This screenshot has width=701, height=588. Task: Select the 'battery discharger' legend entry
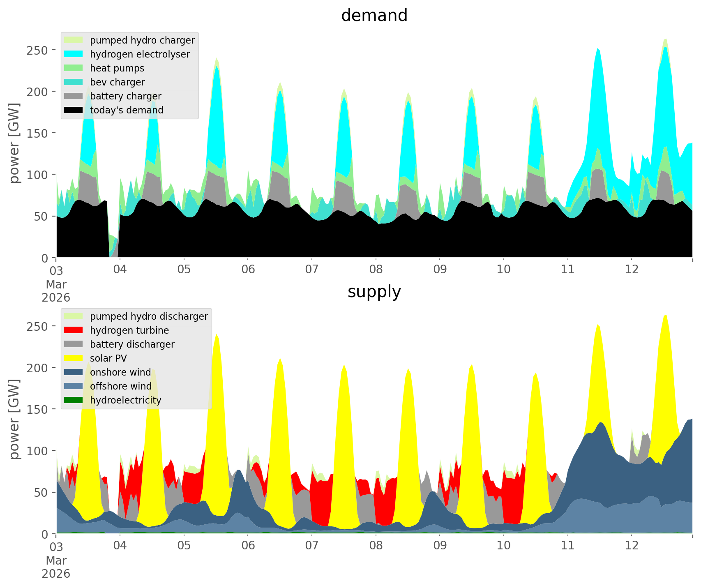pos(132,344)
